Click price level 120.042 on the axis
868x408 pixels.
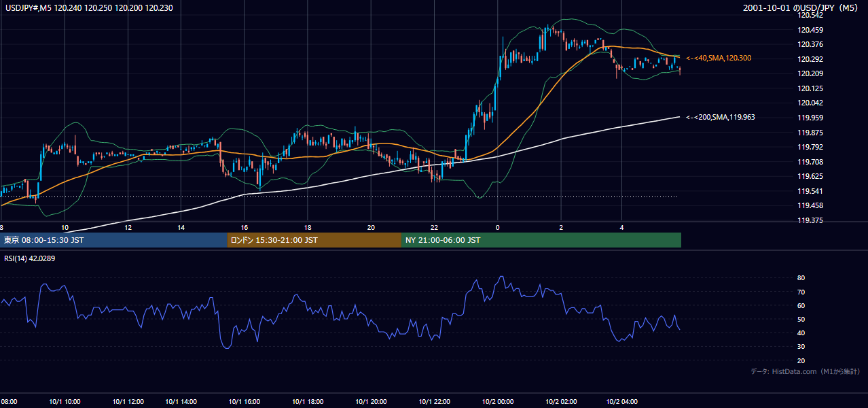coord(810,103)
